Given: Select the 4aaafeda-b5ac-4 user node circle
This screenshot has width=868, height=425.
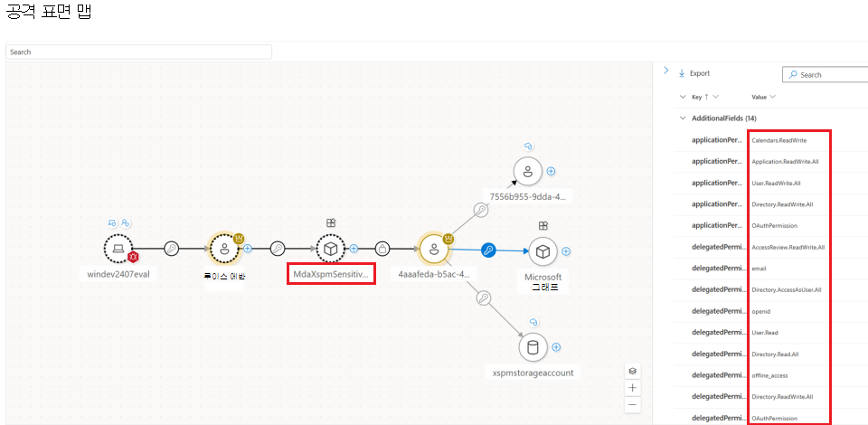Looking at the screenshot, I should pos(433,249).
